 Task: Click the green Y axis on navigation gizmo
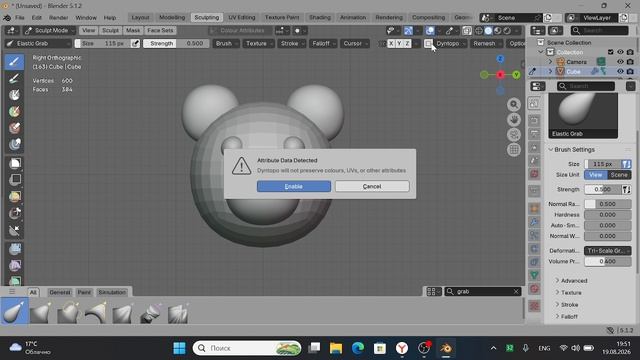tap(516, 75)
